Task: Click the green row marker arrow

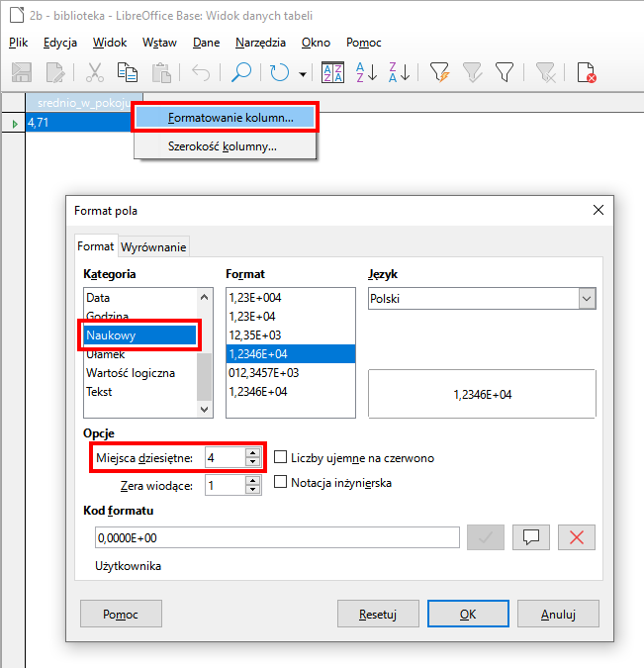Action: tap(15, 124)
